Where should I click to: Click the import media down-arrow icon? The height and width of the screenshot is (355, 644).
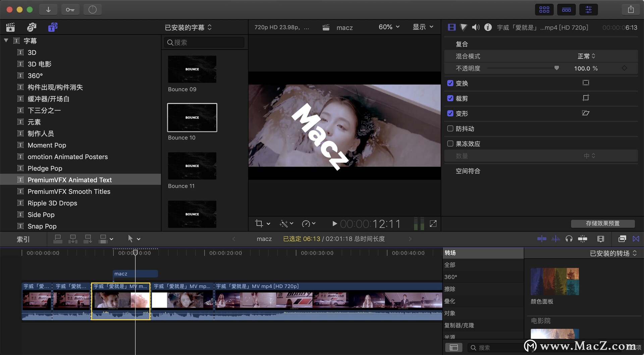click(48, 9)
